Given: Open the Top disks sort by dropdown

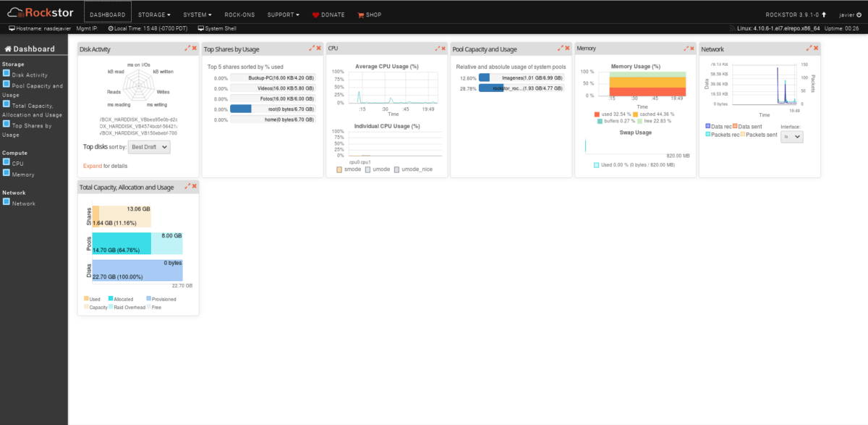Looking at the screenshot, I should coord(148,147).
